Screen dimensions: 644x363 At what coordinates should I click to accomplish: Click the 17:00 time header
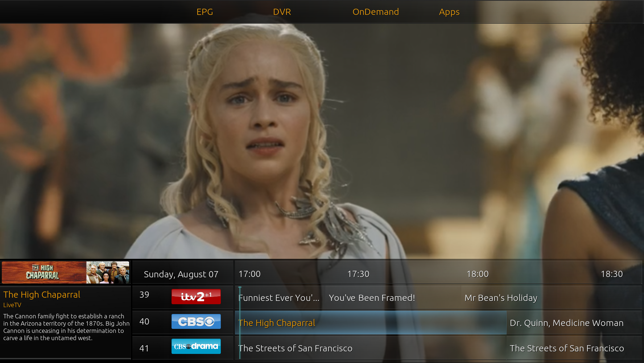pos(249,274)
